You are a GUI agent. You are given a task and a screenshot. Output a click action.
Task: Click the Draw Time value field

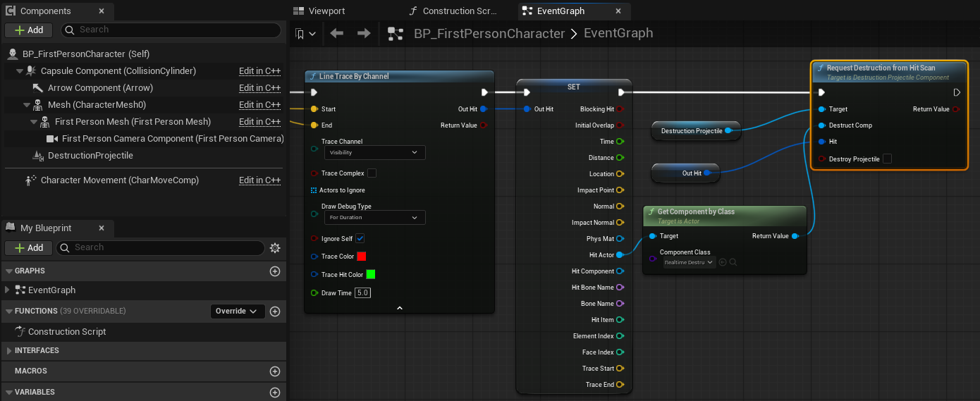362,293
